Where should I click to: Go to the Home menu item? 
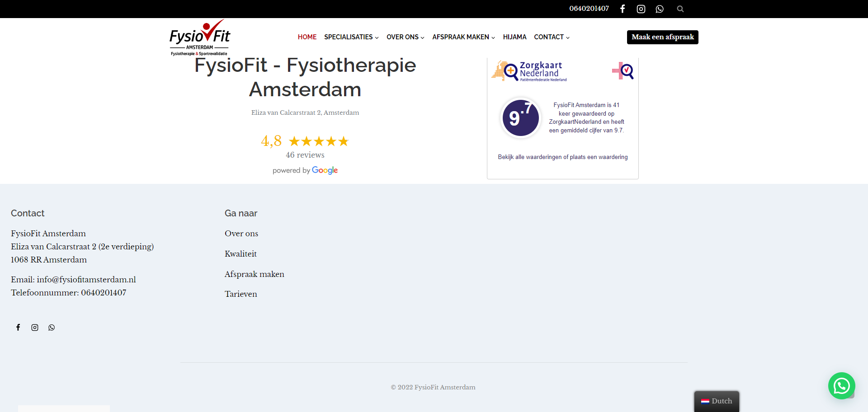point(307,37)
